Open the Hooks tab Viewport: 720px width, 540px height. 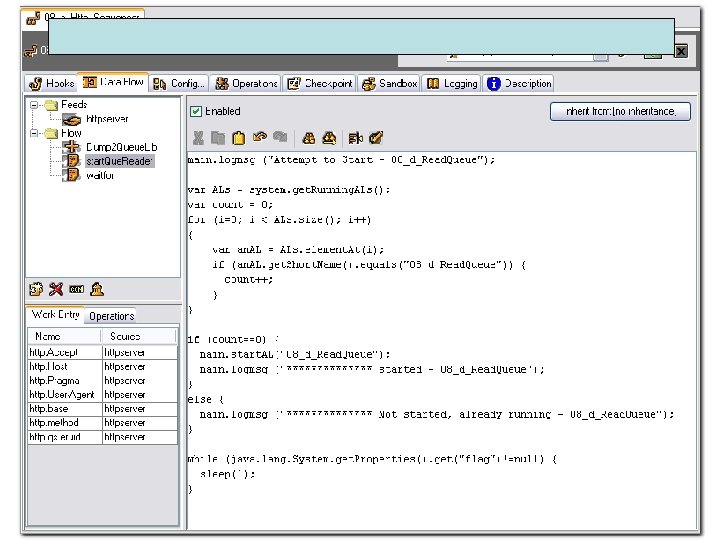[x=51, y=83]
